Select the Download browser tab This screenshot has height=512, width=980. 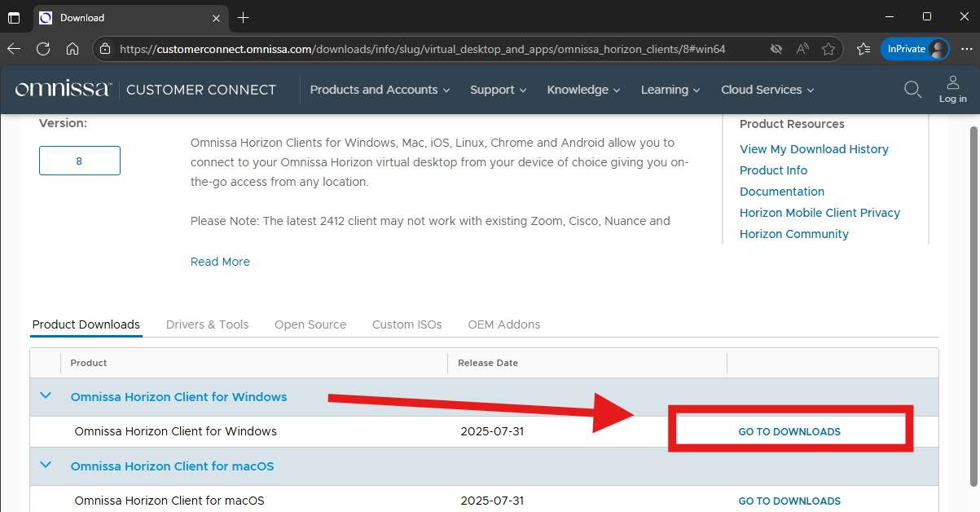point(130,17)
